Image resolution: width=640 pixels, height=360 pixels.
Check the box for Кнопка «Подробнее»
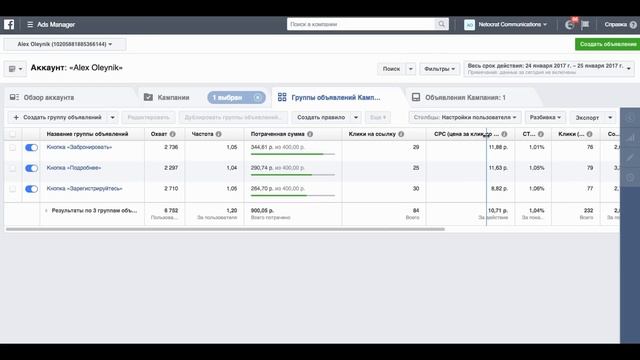13,168
